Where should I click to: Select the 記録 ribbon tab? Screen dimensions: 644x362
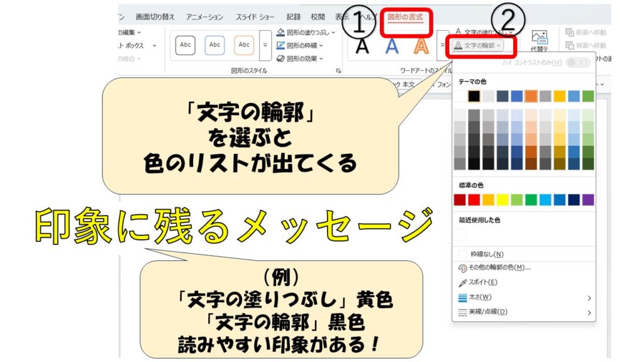tap(293, 17)
